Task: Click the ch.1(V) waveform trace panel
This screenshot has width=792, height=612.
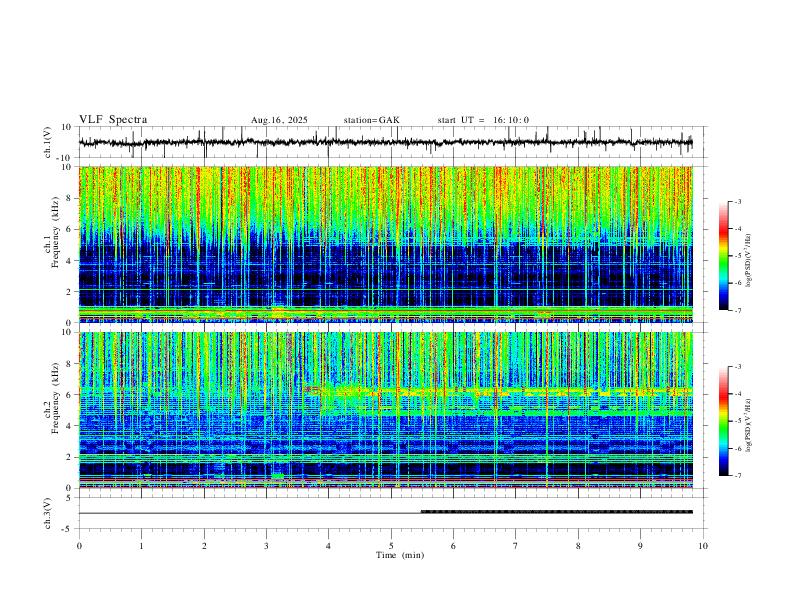Action: click(x=393, y=142)
